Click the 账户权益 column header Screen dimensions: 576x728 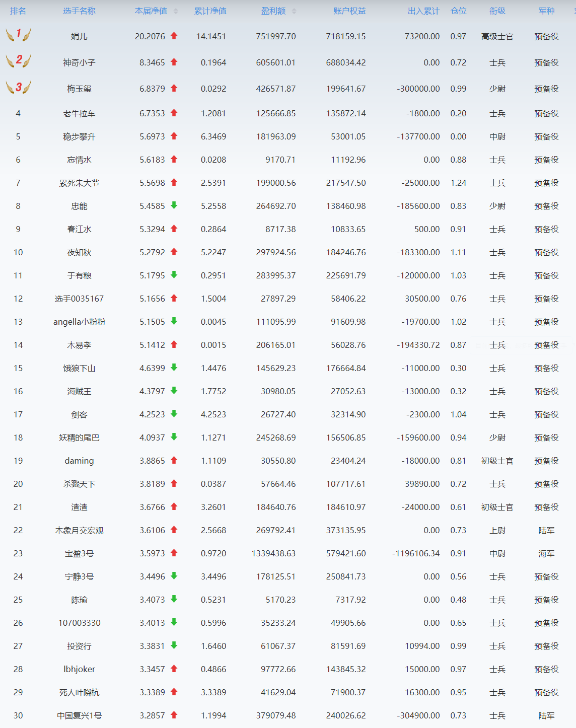pos(349,11)
